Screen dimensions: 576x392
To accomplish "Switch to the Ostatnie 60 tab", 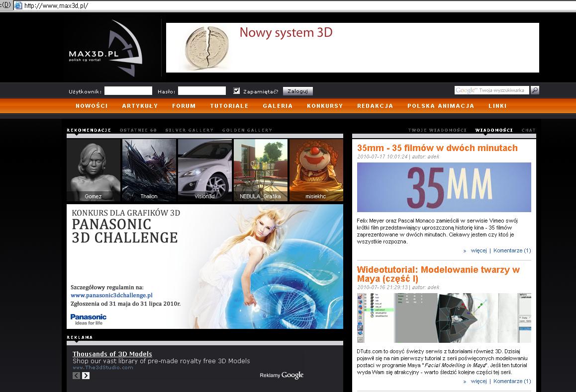I will (x=138, y=130).
